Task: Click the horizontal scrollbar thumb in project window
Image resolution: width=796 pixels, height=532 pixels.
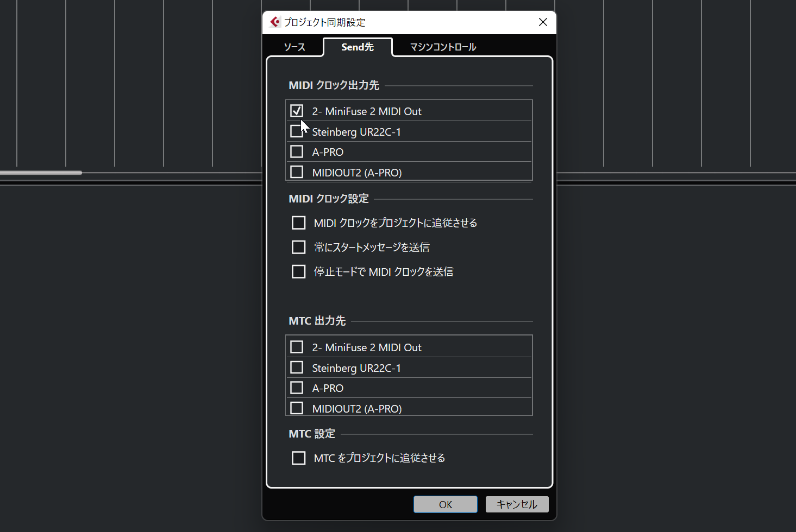Action: (x=41, y=173)
